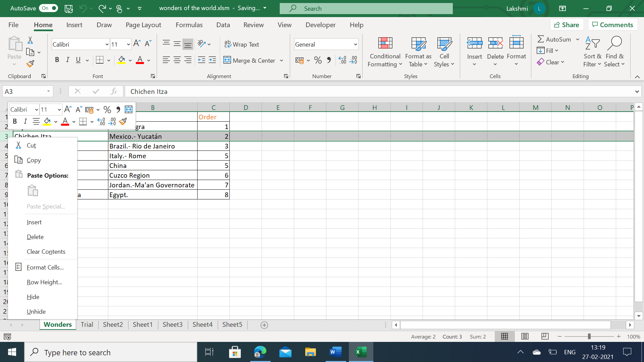Click Increase Decimal in the Number group
Image resolution: width=644 pixels, height=362 pixels.
coord(342,60)
